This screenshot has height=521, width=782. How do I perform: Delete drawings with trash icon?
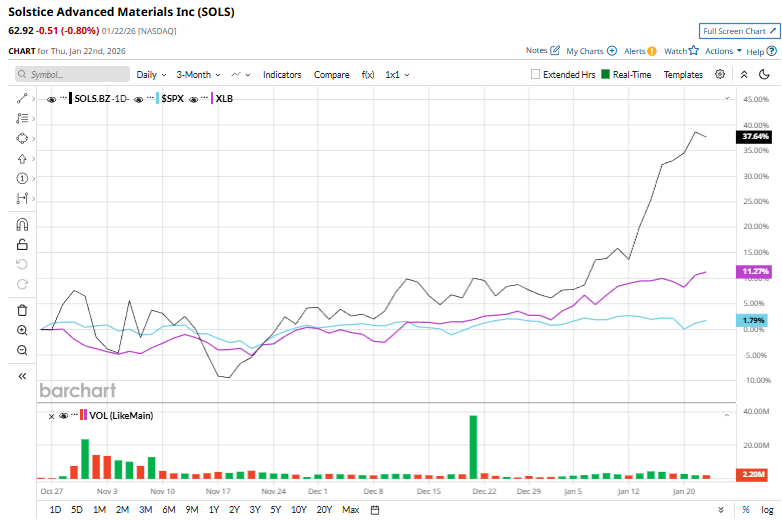[22, 310]
